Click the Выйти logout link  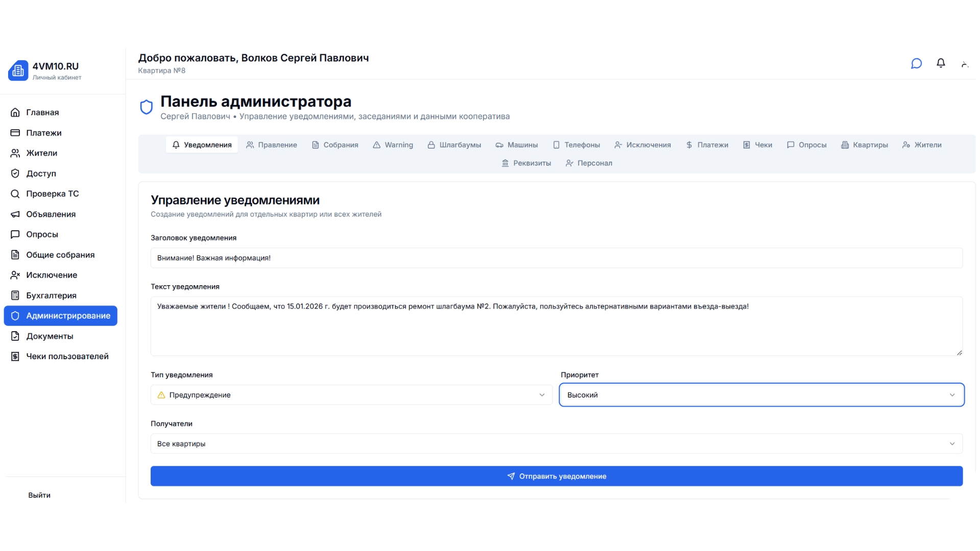(x=39, y=495)
